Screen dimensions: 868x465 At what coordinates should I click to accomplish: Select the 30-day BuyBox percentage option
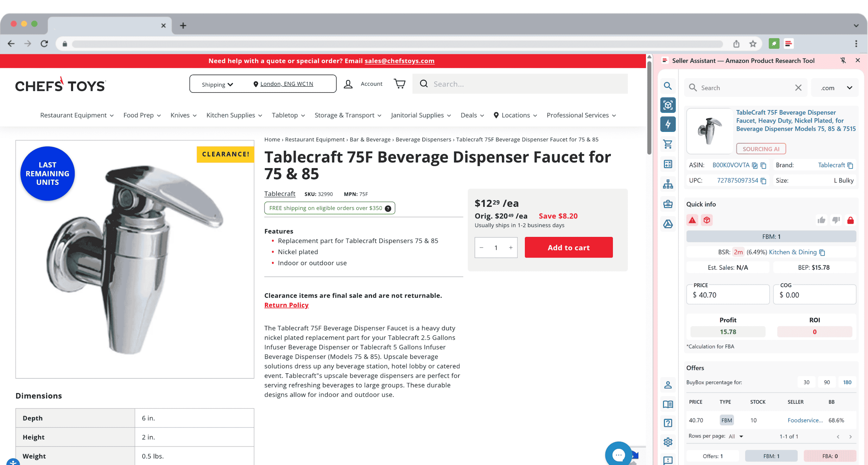(806, 382)
